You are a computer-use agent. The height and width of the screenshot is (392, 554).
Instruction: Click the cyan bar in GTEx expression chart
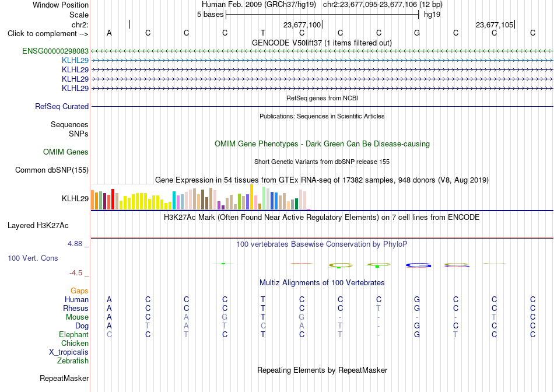174,201
